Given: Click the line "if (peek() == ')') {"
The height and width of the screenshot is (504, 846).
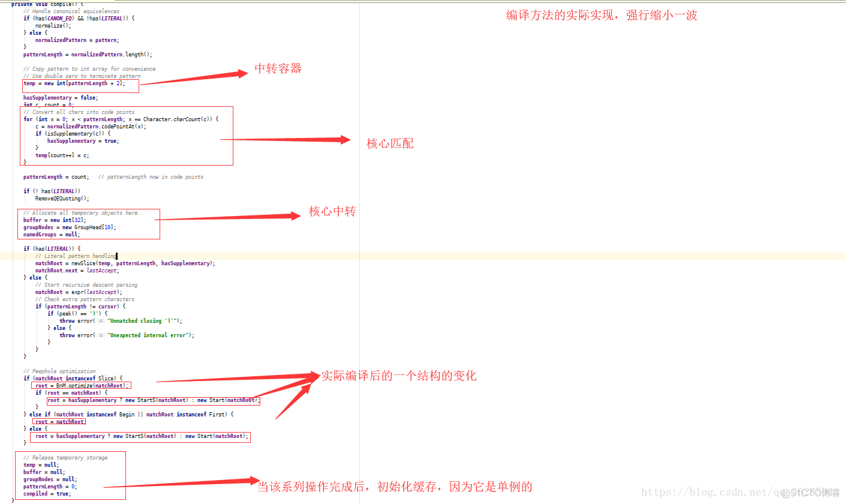Looking at the screenshot, I should point(77,314).
